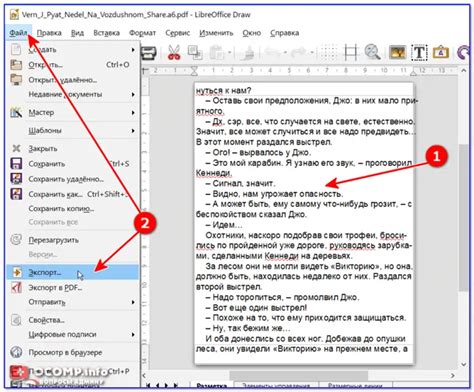Click the Cut scissors icon
This screenshot has height=392, width=474.
point(174,53)
